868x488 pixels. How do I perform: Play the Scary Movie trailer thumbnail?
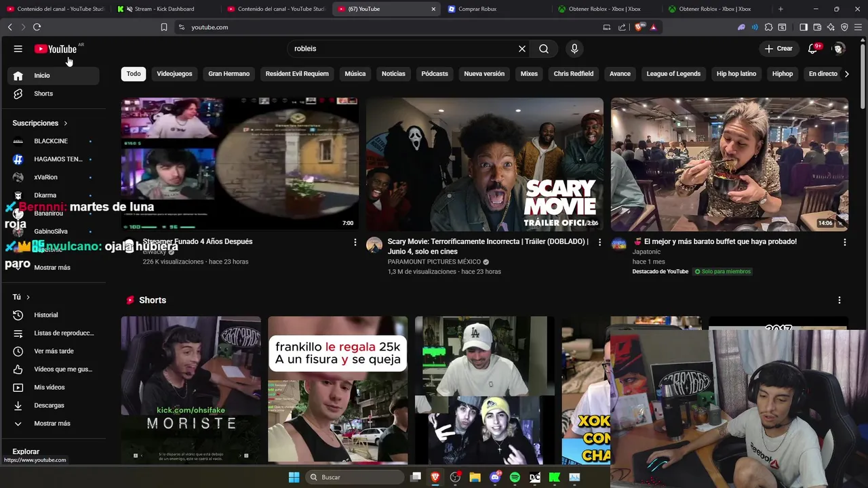pos(485,164)
